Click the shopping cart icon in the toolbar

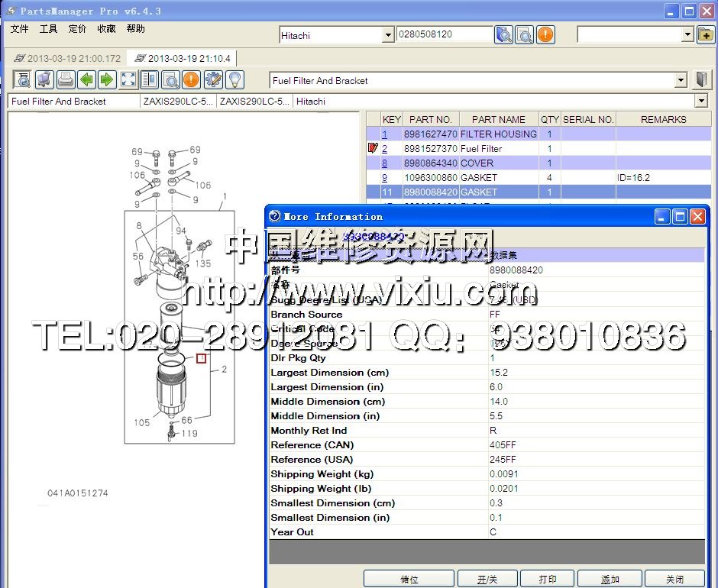coord(44,79)
